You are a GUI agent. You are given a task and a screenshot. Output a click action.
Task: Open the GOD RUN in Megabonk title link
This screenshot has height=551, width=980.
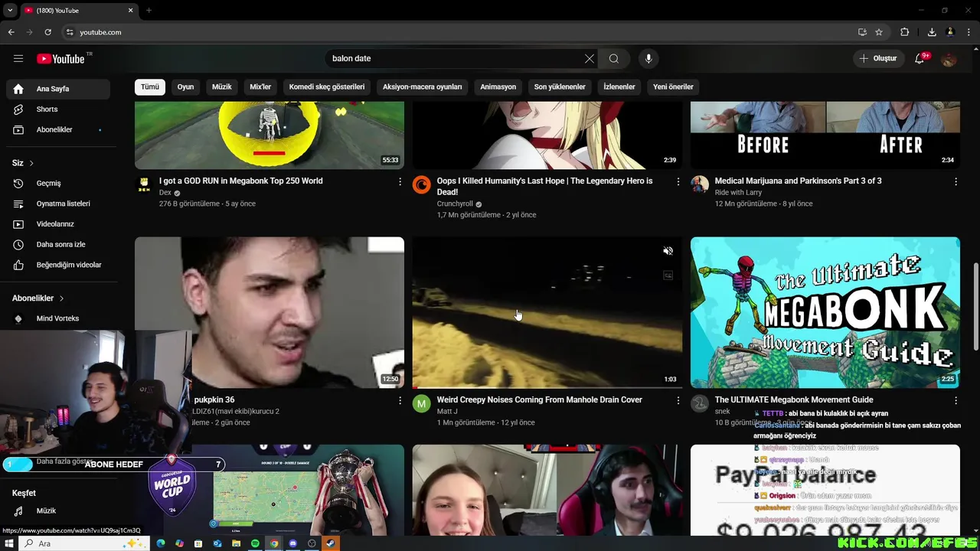tap(241, 181)
